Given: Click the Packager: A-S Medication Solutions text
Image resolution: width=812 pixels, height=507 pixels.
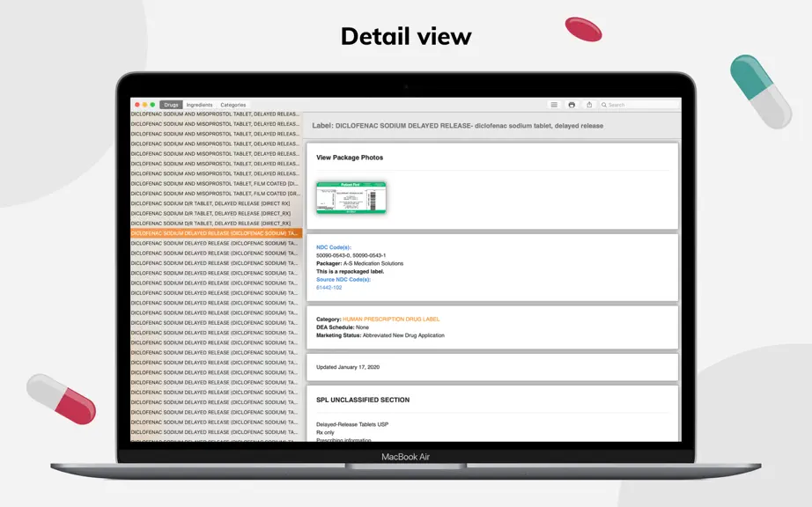Looking at the screenshot, I should tap(359, 263).
